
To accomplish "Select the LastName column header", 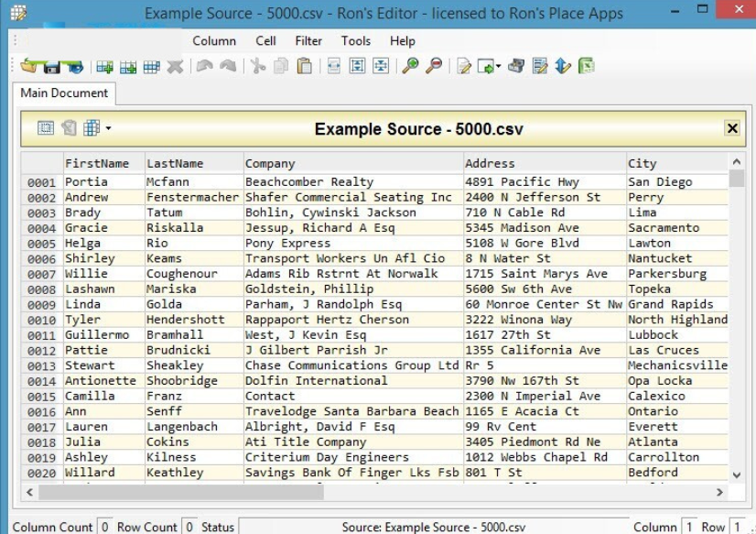I will click(x=194, y=164).
